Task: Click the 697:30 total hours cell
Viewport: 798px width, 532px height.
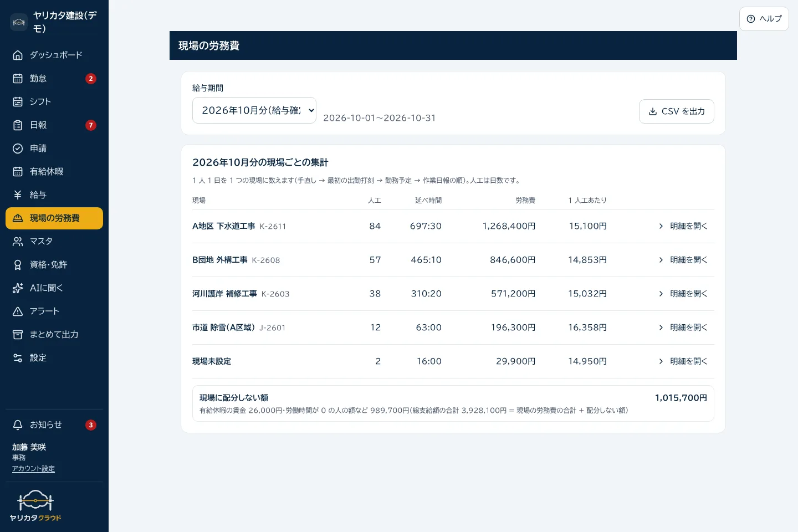Action: pos(426,226)
